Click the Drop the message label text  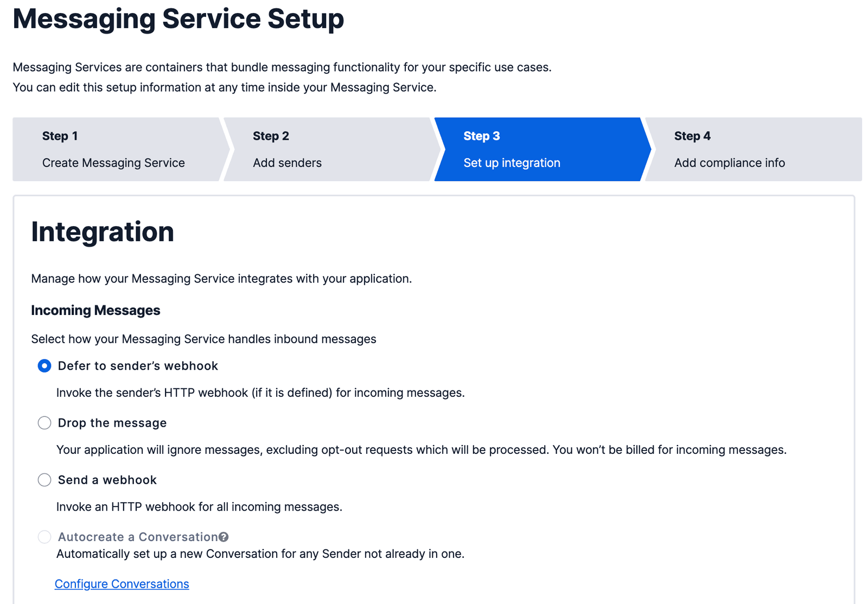click(x=112, y=423)
